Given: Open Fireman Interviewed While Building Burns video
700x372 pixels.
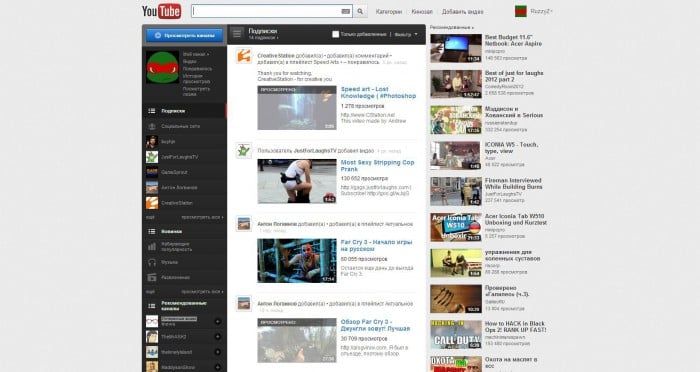Looking at the screenshot, I should coord(513,184).
